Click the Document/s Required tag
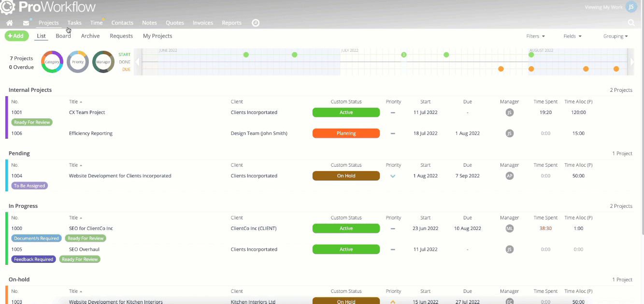 37,238
